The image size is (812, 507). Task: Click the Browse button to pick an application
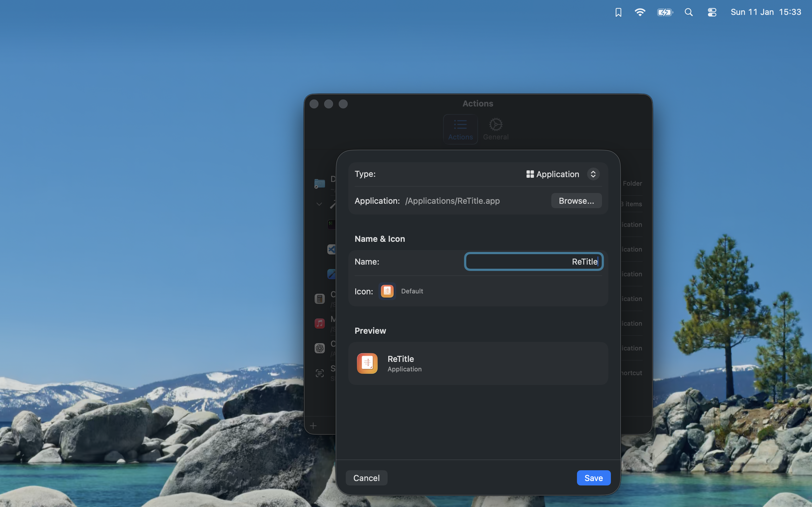coord(576,201)
